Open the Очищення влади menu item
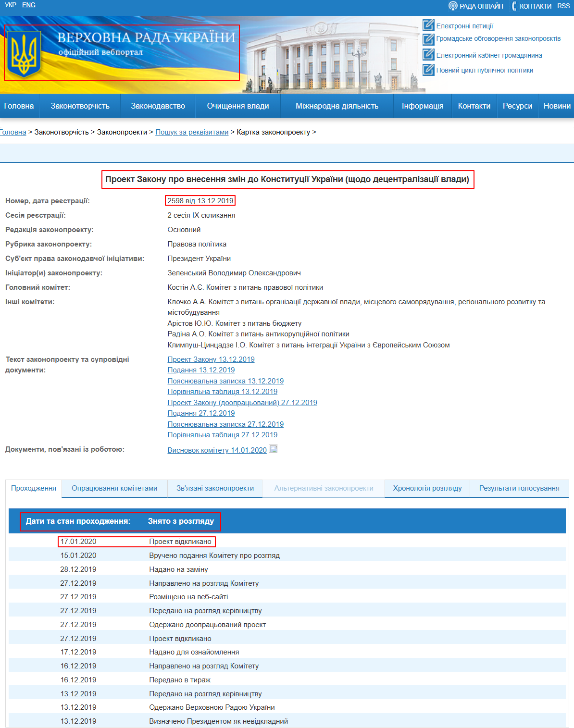 coord(238,106)
